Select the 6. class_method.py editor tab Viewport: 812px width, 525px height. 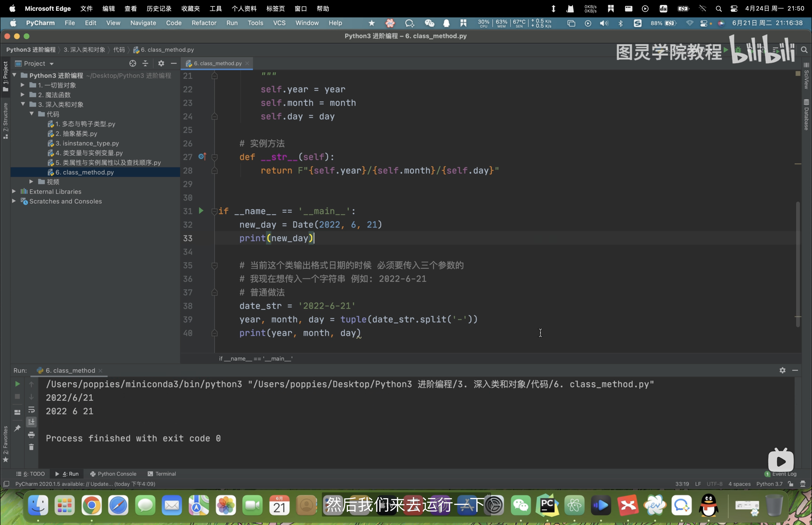(217, 63)
